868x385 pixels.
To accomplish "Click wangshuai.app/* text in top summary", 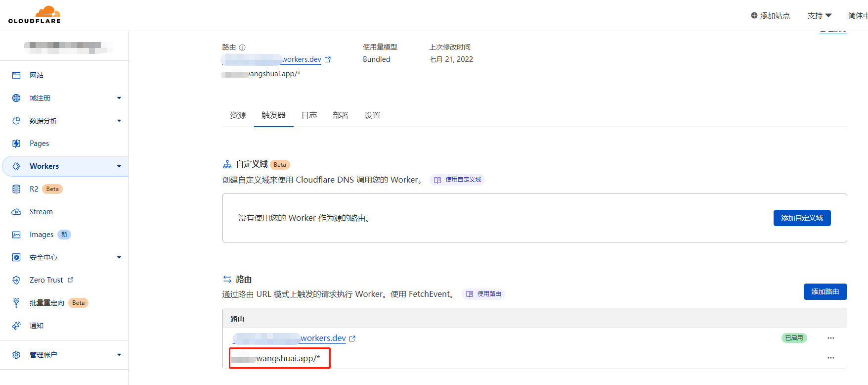I will [261, 74].
